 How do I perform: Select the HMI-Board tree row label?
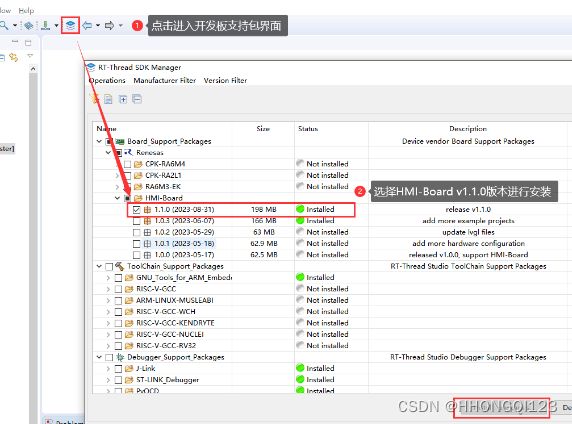(164, 198)
